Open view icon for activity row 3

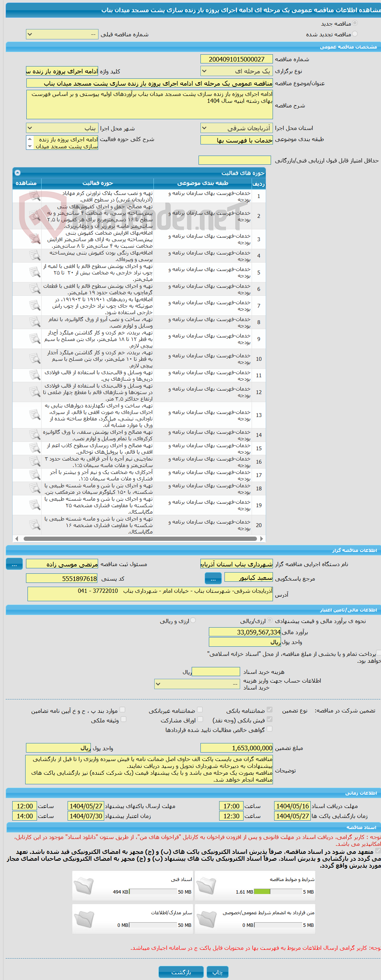click(35, 239)
